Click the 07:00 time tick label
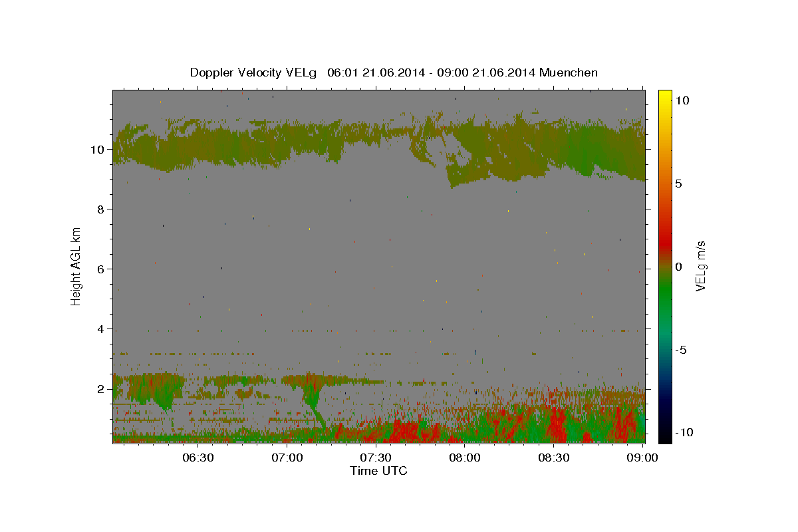Viewport: 798px width, 532px height. [x=287, y=458]
